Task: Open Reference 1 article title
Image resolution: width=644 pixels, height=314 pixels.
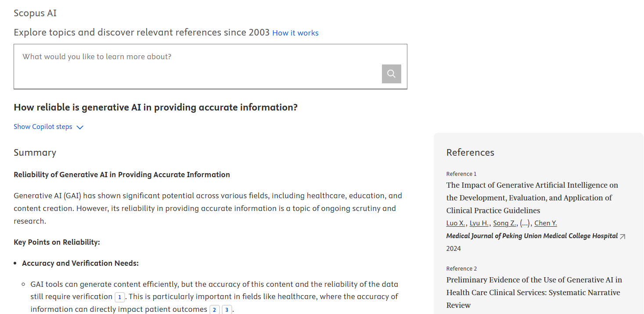Action: [532, 198]
